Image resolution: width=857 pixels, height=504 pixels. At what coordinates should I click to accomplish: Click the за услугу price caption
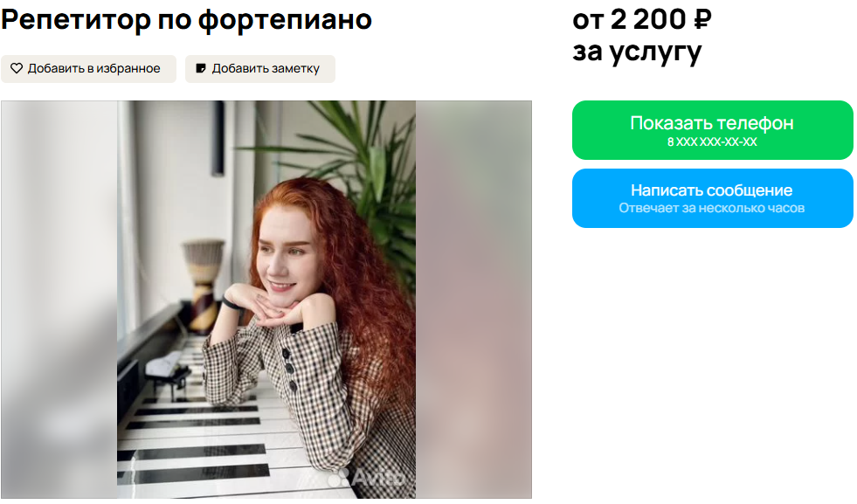click(637, 52)
